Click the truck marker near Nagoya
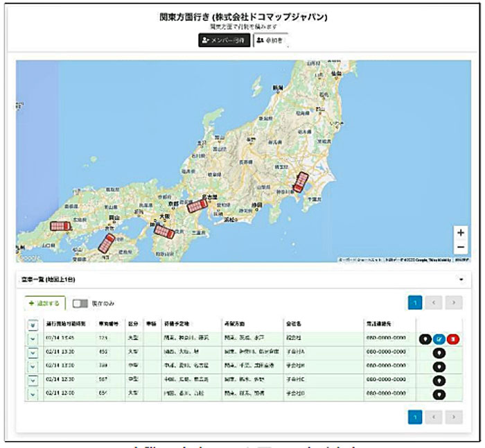This screenshot has height=448, width=485. pos(197,206)
